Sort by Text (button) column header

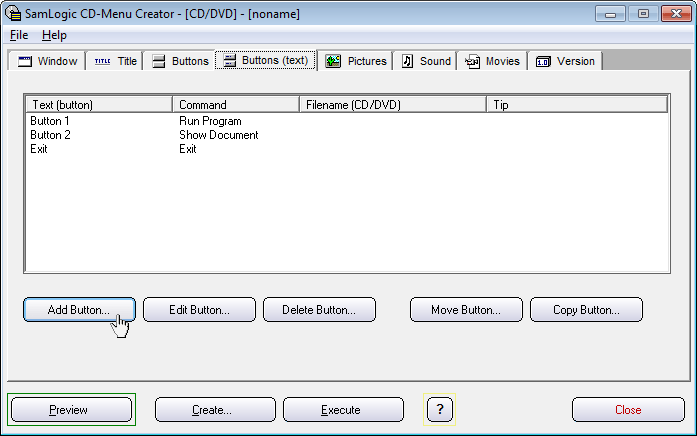click(x=99, y=104)
